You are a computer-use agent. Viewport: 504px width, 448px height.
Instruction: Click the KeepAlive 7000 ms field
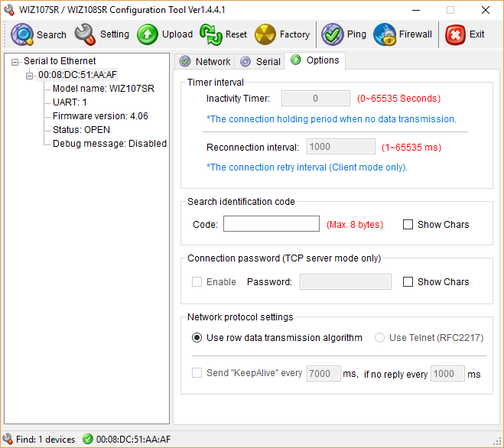[324, 373]
